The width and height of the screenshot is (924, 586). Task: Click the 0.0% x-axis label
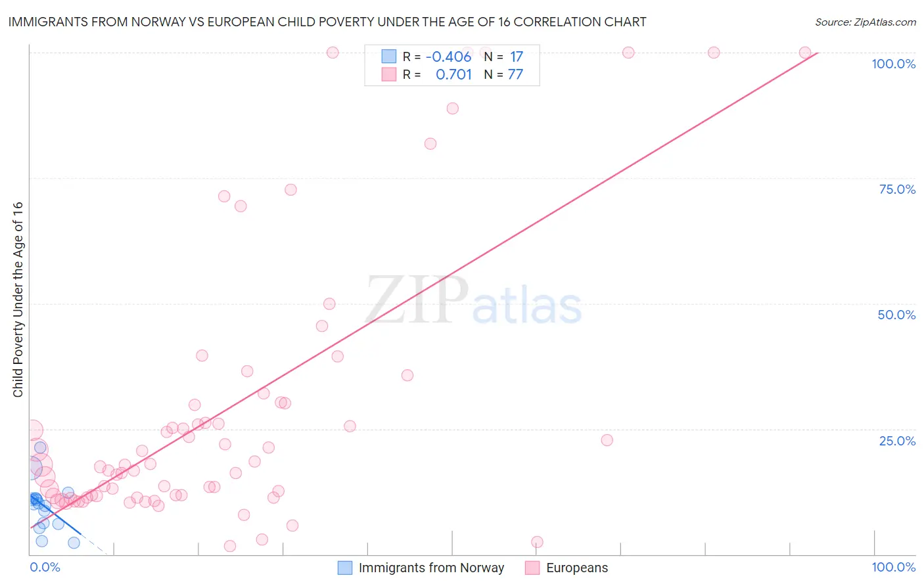click(x=45, y=567)
